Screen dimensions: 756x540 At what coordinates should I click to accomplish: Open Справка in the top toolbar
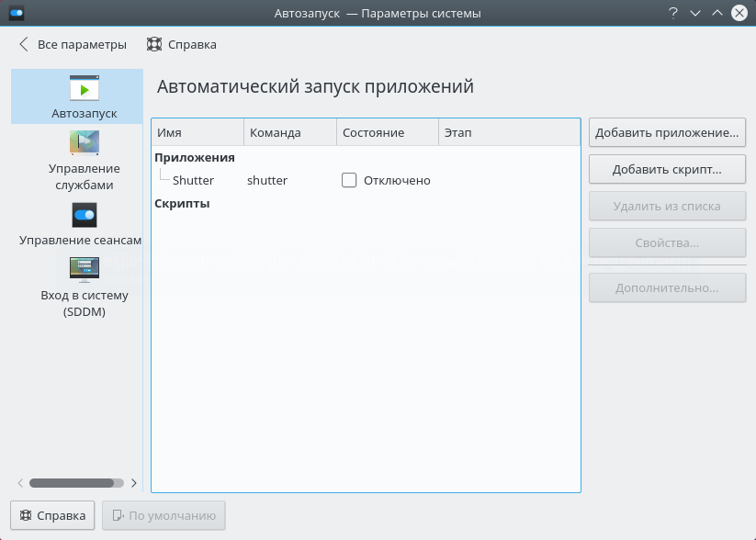pyautogui.click(x=182, y=44)
